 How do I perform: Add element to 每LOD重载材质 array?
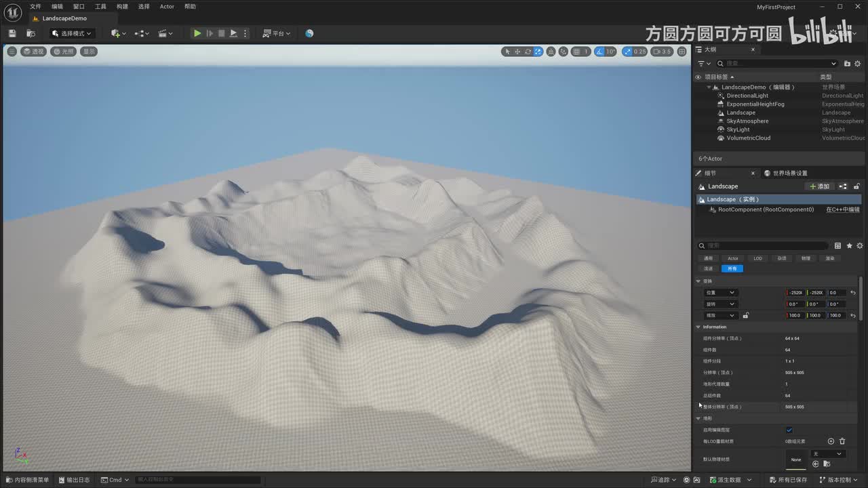[831, 441]
